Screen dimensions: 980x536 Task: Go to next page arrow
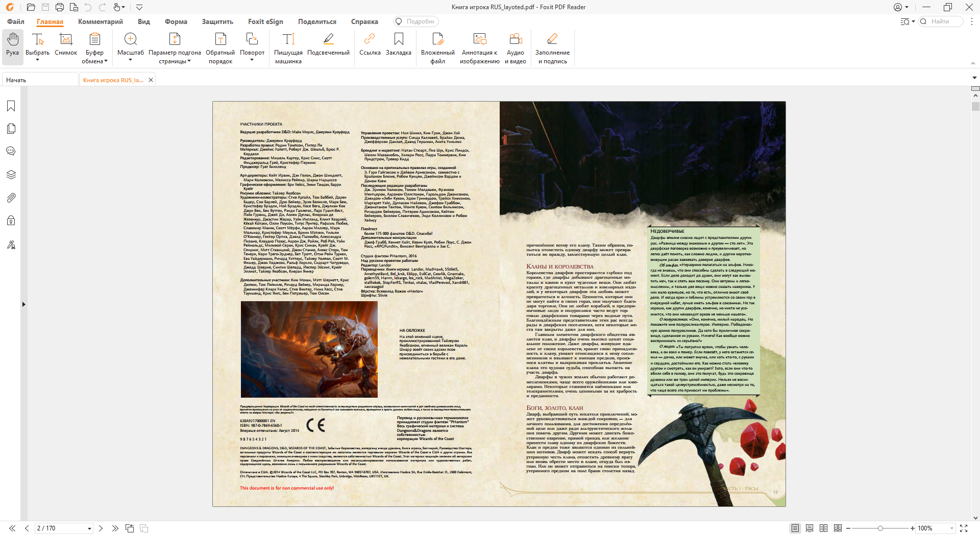click(x=101, y=528)
